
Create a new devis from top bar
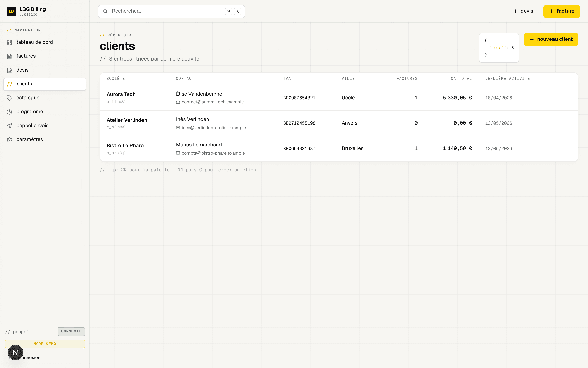[x=523, y=11]
